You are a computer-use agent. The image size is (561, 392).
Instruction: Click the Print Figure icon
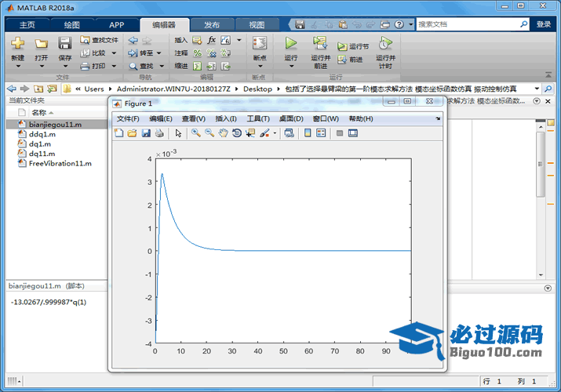158,133
